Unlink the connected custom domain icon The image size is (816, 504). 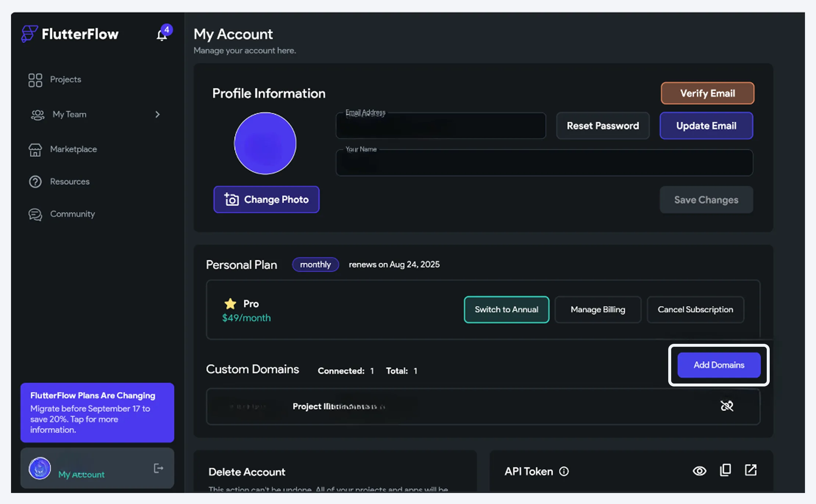727,406
